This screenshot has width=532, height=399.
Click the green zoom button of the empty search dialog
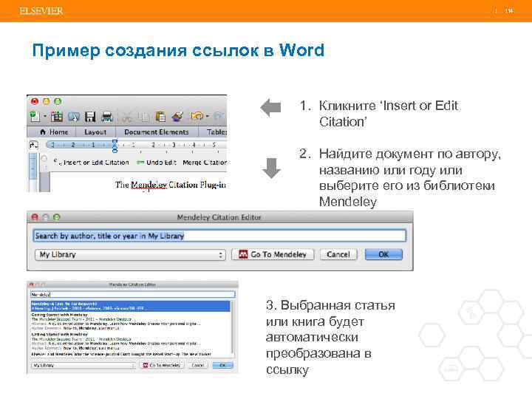[57, 217]
